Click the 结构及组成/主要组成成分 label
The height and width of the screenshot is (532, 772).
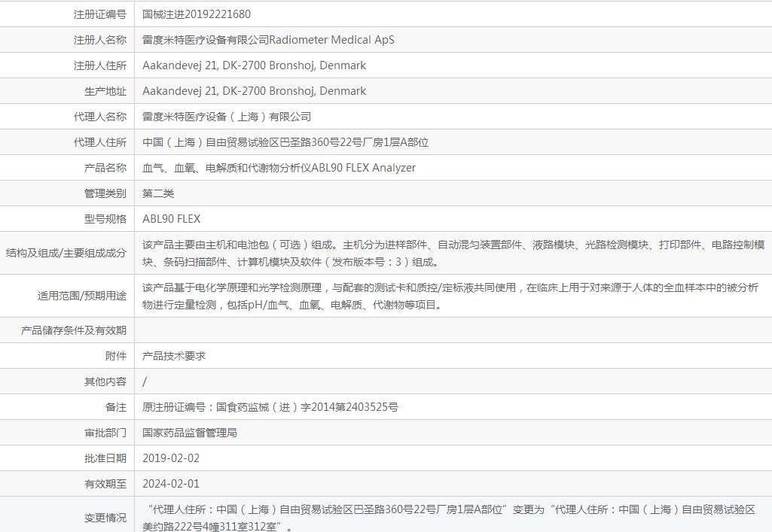[x=66, y=253]
